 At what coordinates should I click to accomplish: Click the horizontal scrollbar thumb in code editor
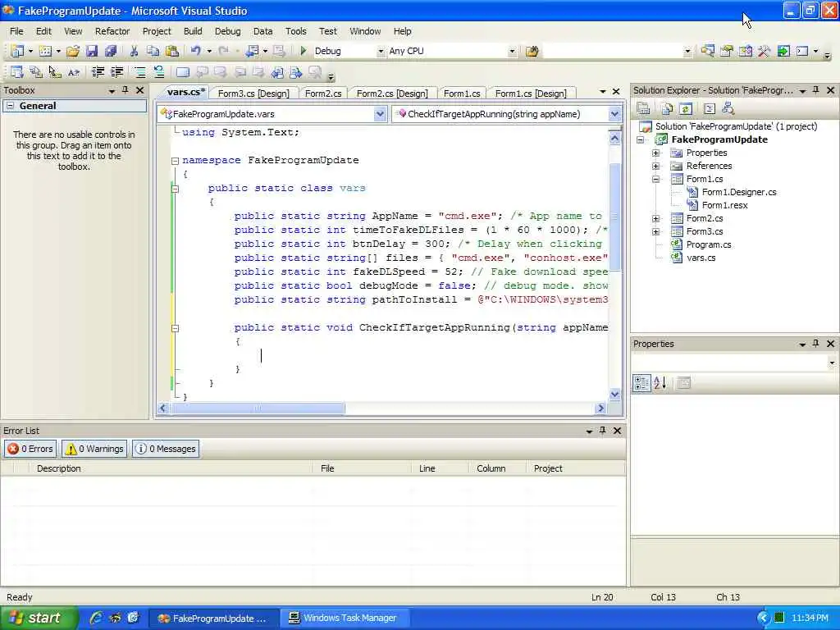[x=258, y=409]
